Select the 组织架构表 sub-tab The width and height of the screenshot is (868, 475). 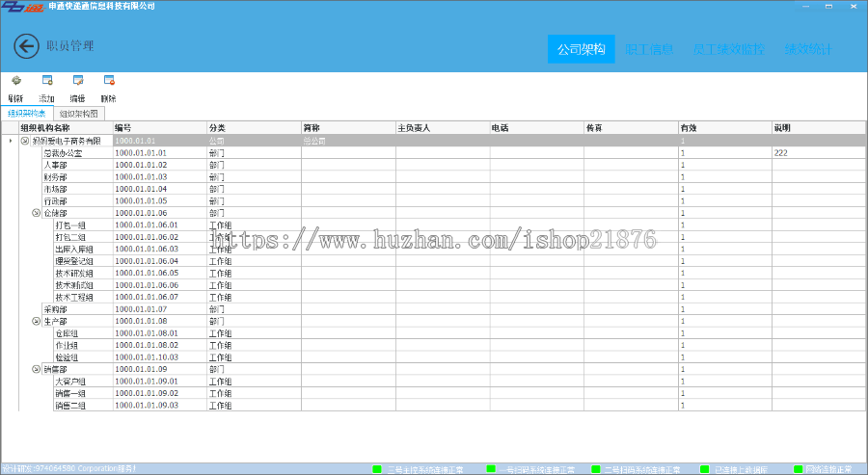(x=27, y=114)
